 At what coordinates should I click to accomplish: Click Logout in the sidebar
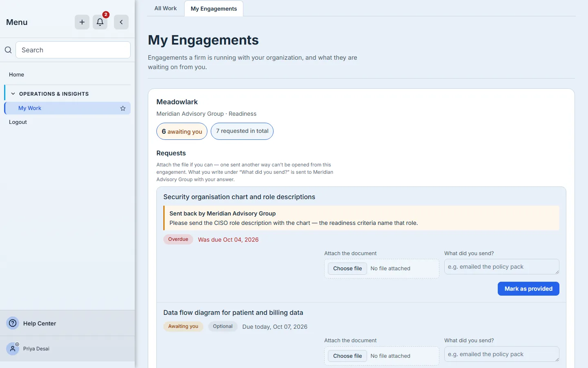[x=18, y=122]
